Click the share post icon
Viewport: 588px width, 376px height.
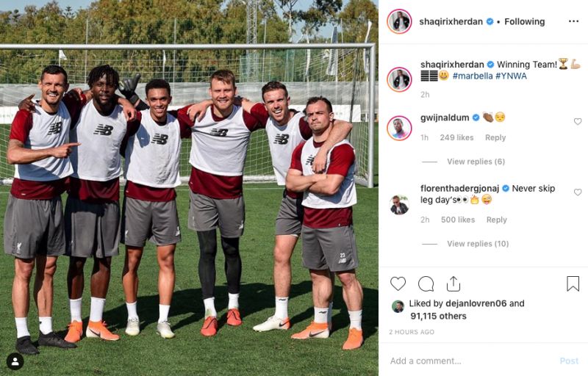(453, 284)
